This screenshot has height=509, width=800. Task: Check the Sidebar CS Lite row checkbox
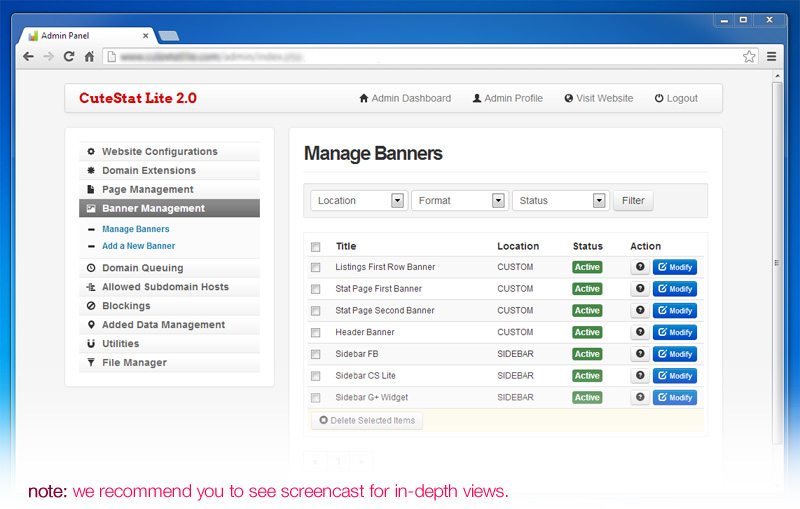tap(315, 376)
